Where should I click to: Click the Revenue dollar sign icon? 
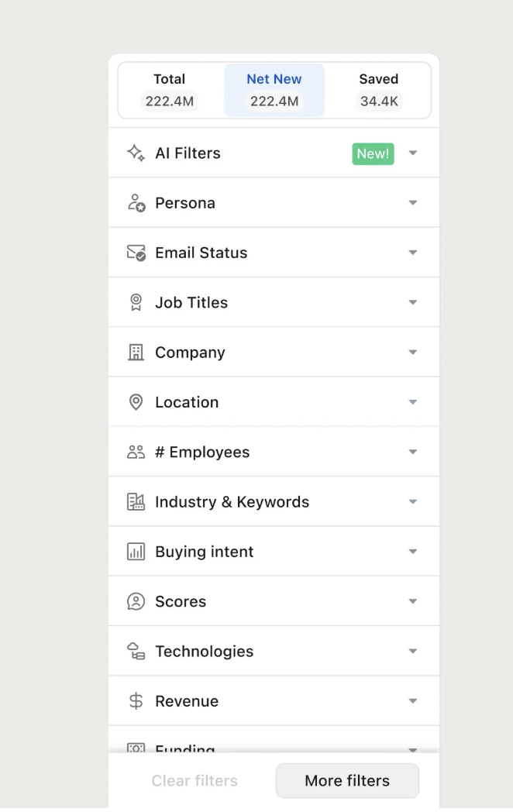click(x=136, y=701)
